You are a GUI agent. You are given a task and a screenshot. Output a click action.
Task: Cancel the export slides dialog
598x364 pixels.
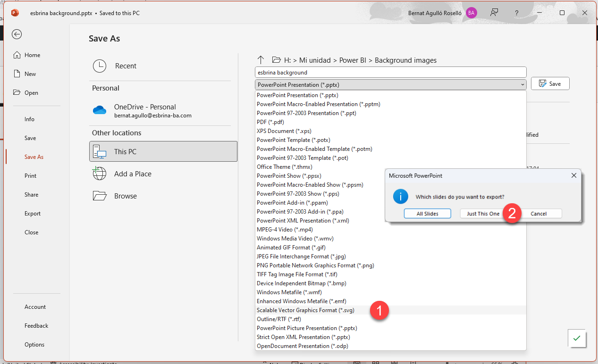pos(538,214)
